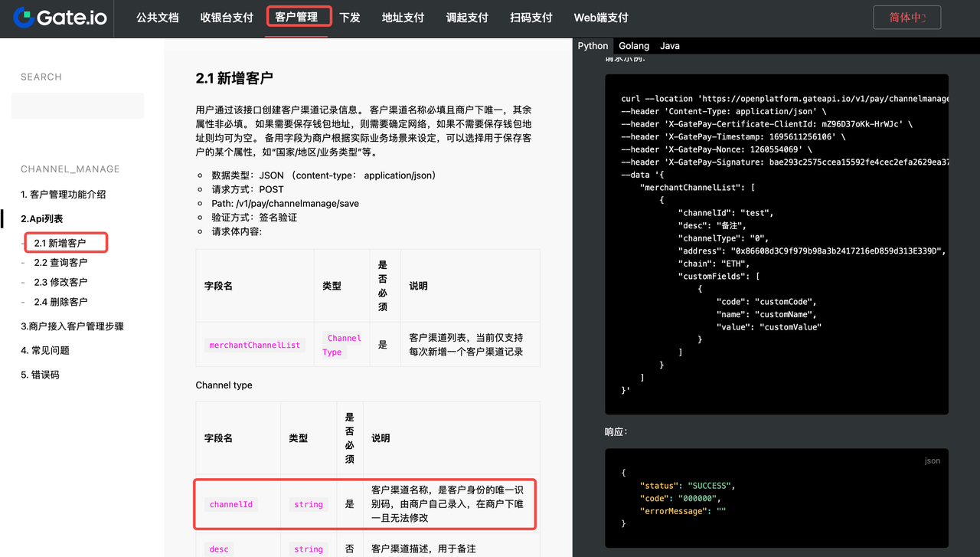The height and width of the screenshot is (557, 980).
Task: Open the 收银台支付 nav item
Action: point(227,18)
